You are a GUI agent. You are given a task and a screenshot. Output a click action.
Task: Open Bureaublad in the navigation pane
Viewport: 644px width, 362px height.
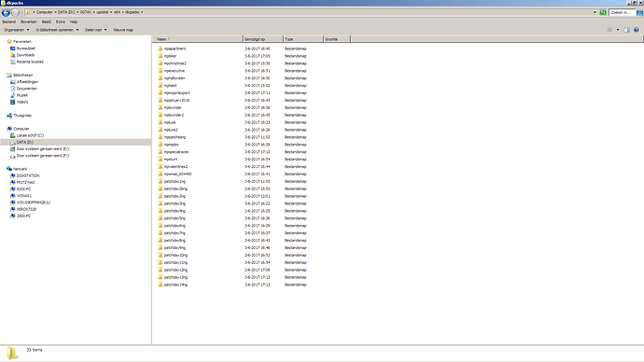tap(25, 49)
